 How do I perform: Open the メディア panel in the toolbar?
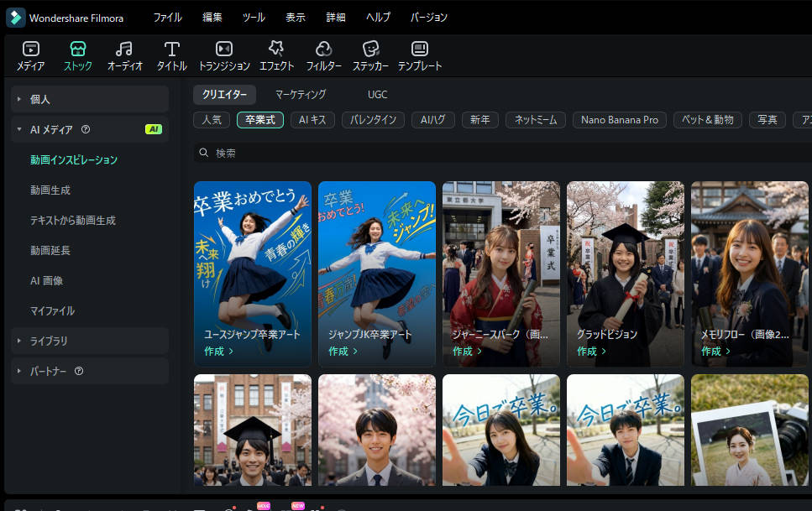[30, 55]
